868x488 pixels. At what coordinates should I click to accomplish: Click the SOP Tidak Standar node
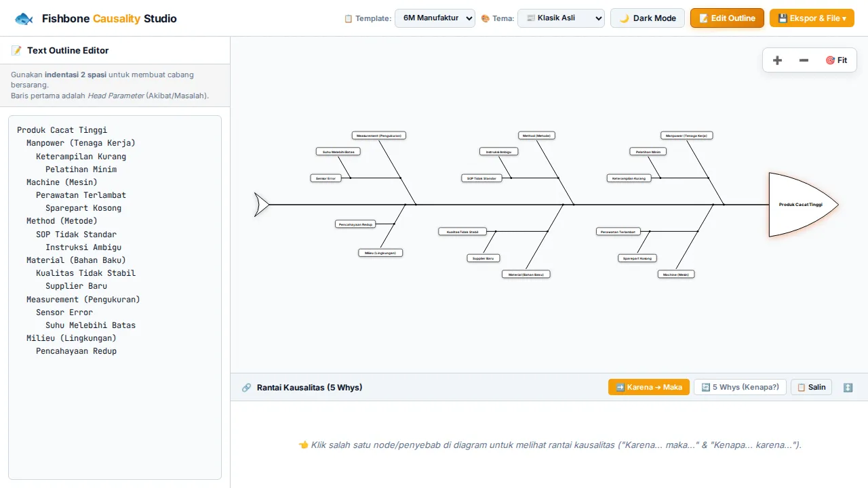pyautogui.click(x=481, y=178)
